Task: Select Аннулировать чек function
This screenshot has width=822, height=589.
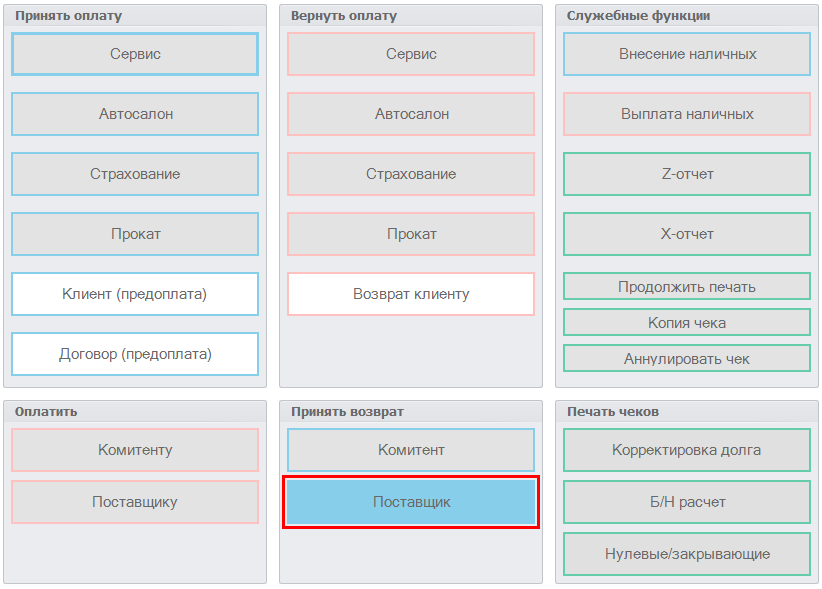Action: click(x=687, y=358)
